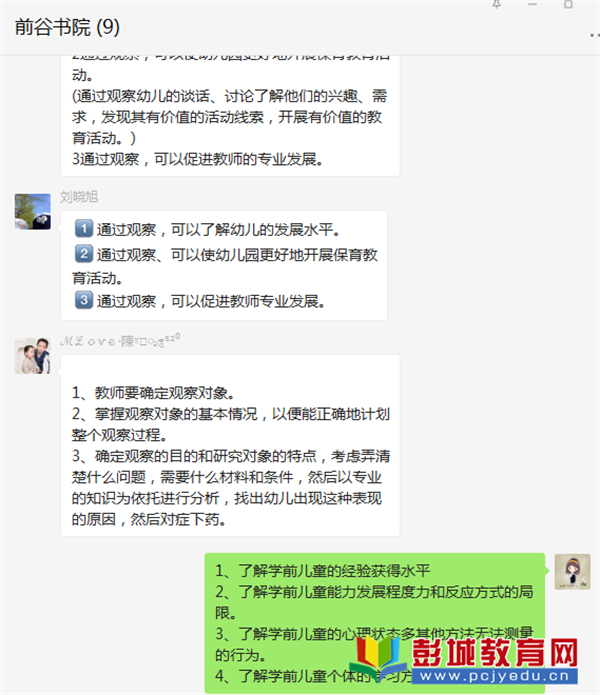Screen dimensions: 600x695
Task: Click the www.pcjyedu.cn link text
Action: [495, 676]
